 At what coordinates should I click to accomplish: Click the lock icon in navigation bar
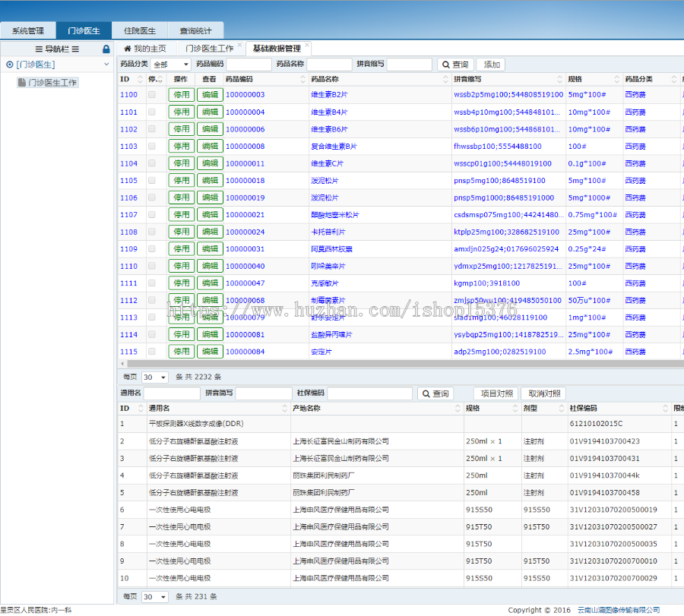pos(106,49)
